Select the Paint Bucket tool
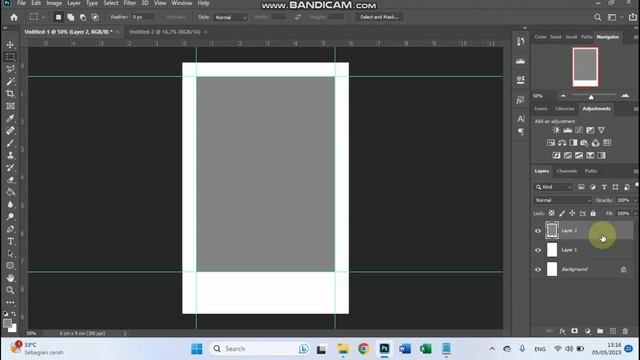 coord(10,192)
